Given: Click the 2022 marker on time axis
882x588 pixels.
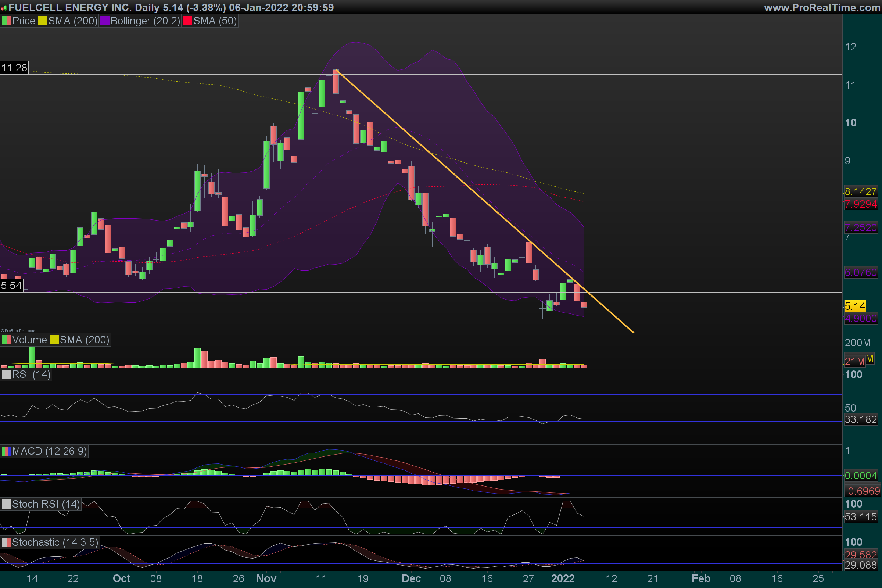Looking at the screenshot, I should click(x=563, y=578).
